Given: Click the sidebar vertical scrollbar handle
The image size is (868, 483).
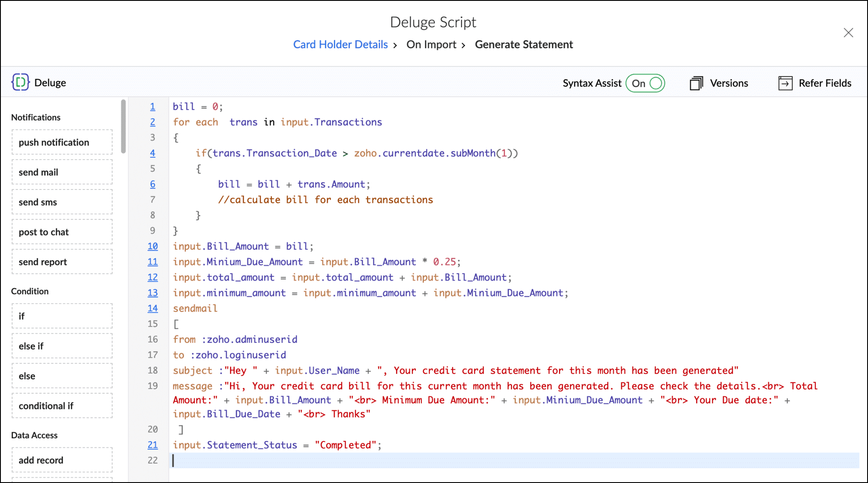Looking at the screenshot, I should 123,126.
